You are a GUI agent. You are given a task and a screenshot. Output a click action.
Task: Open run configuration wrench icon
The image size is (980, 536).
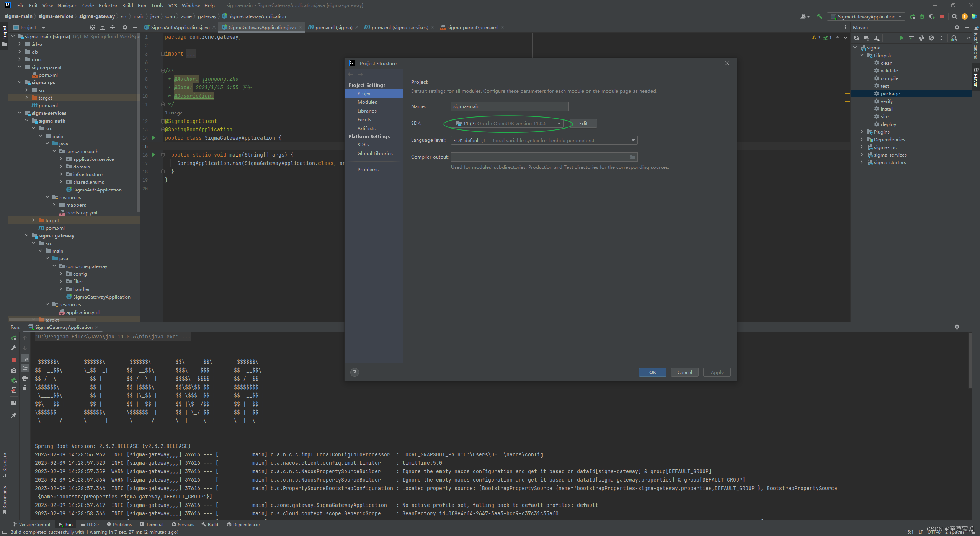tap(14, 348)
